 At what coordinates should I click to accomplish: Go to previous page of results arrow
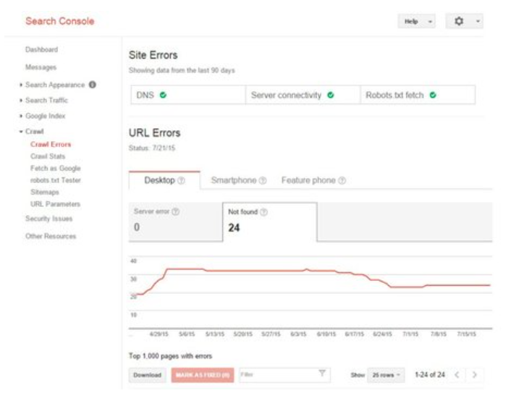(x=457, y=375)
